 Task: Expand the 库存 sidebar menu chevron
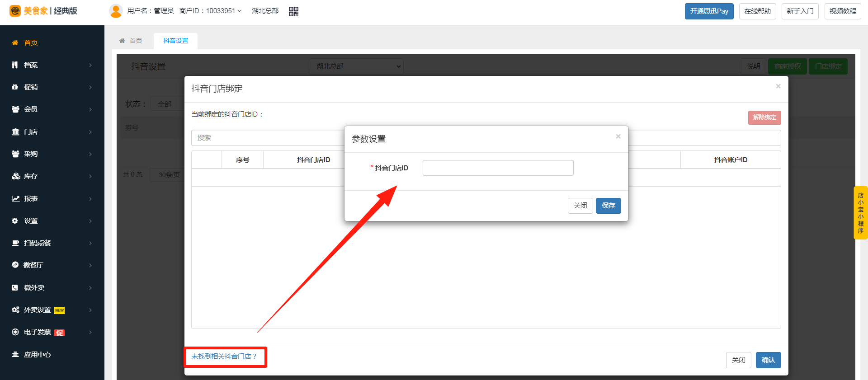click(x=90, y=176)
